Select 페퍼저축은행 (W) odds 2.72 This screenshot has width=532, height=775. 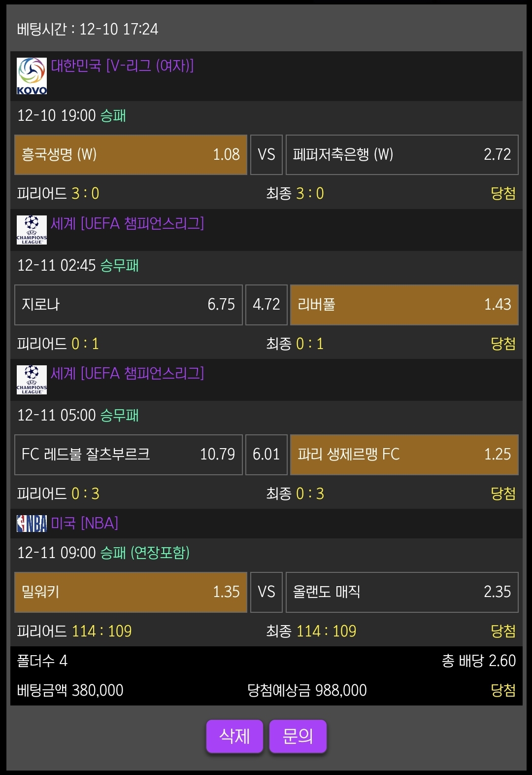402,155
